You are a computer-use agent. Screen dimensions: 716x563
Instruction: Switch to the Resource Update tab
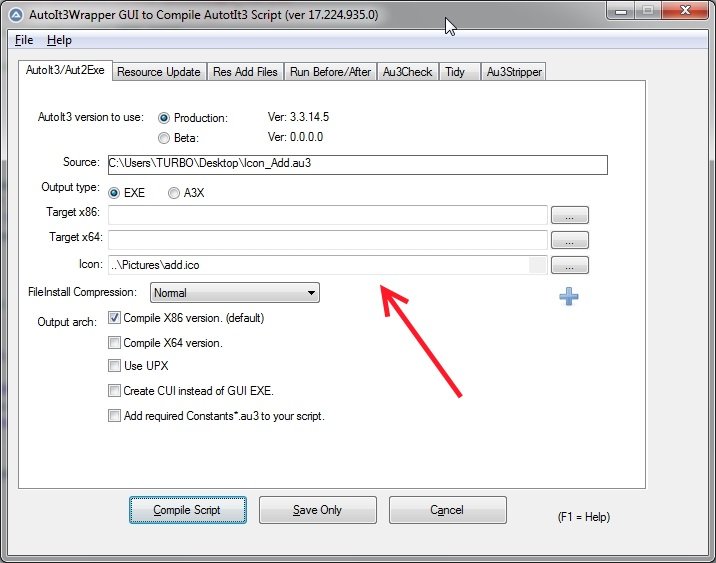point(158,72)
